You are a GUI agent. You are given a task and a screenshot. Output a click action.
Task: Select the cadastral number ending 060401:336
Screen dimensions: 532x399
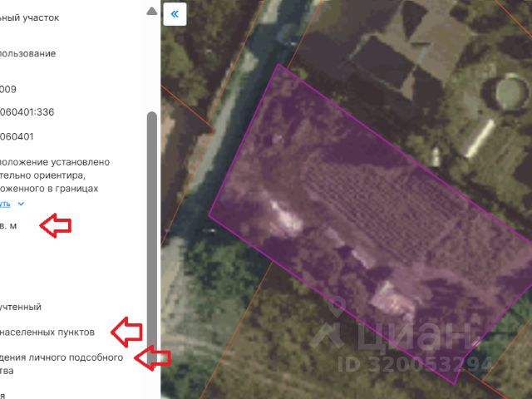coord(27,112)
